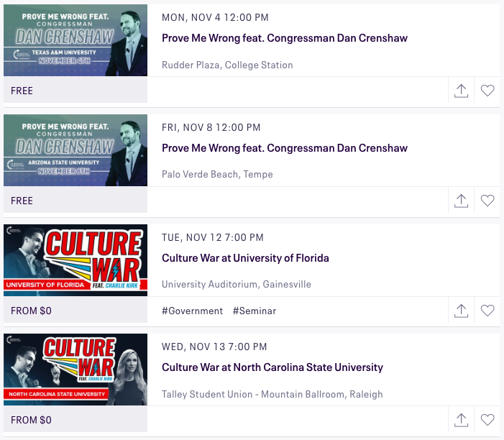This screenshot has height=440, width=504.
Task: Open Culture War at North Carolina State University
Action: point(272,367)
